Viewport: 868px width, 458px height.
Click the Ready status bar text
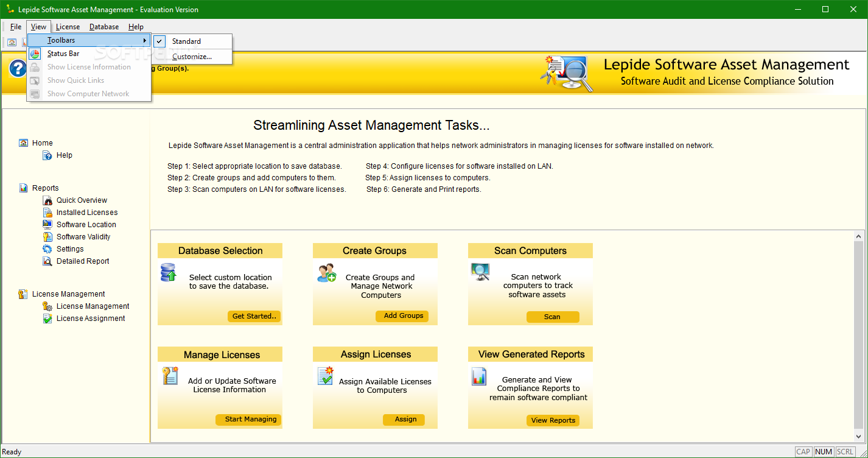(12, 452)
